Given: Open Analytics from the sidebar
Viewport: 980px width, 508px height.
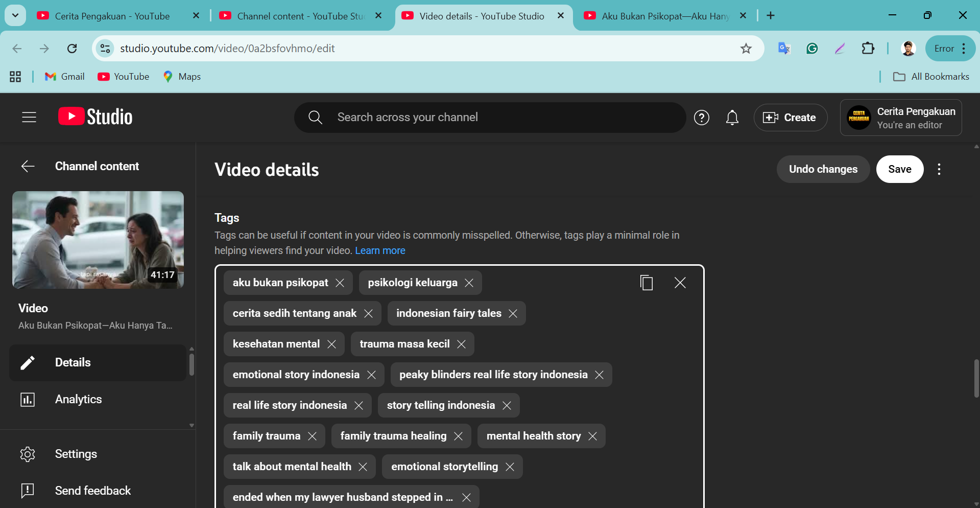Looking at the screenshot, I should point(78,399).
